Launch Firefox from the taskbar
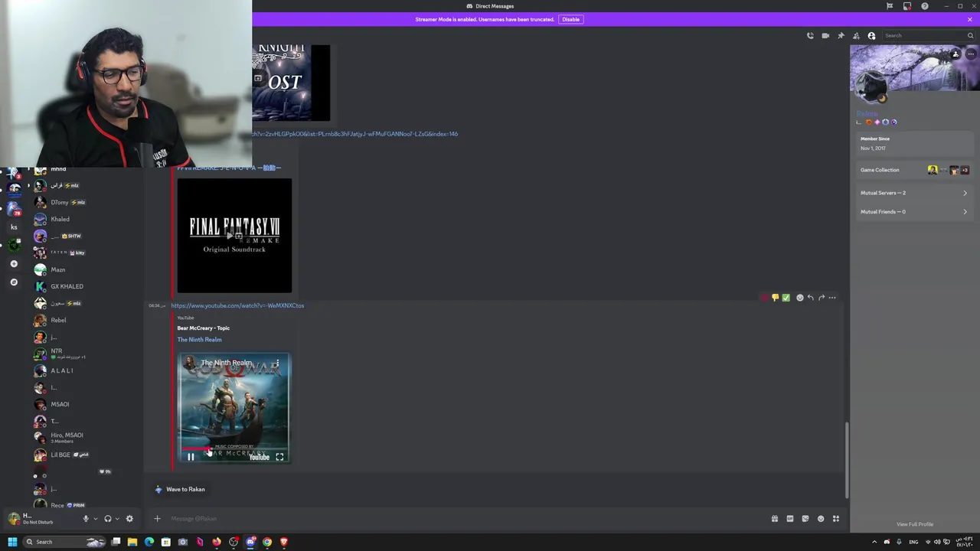 (x=217, y=542)
